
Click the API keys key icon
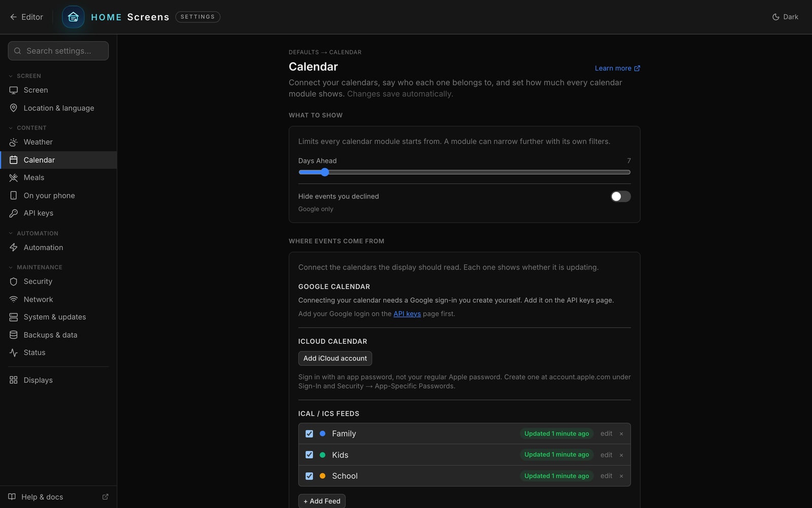tap(14, 213)
